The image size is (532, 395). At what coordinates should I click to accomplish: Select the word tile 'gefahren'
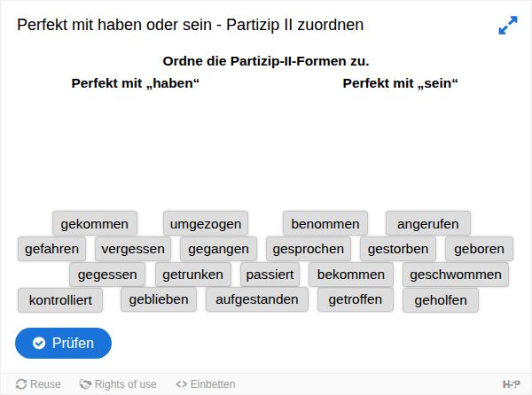(52, 249)
